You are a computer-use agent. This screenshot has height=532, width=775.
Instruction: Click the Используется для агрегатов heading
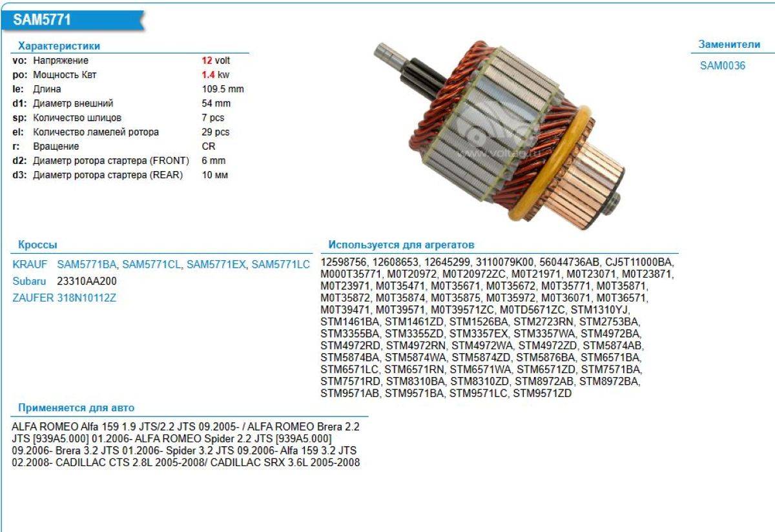(401, 245)
